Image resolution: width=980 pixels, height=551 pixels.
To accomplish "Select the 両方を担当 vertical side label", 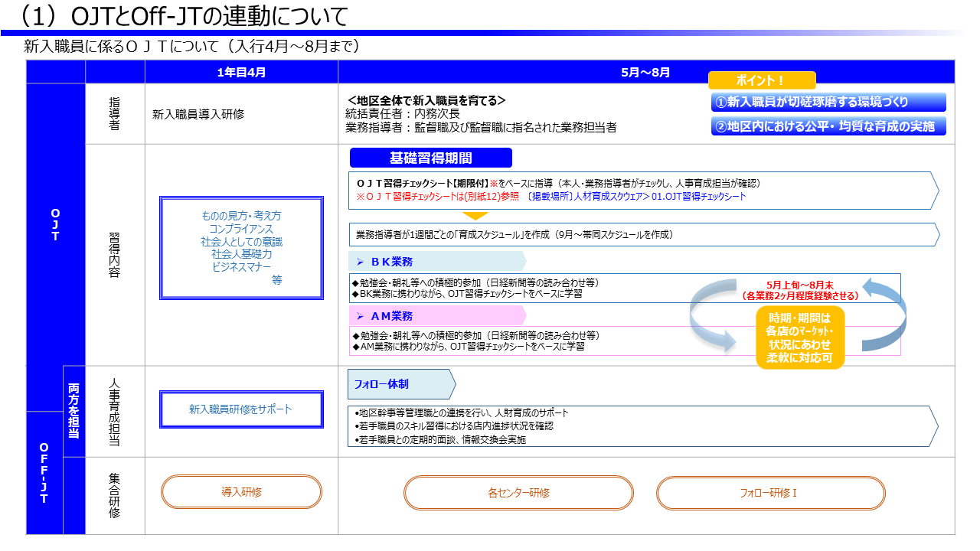I will pos(73,412).
